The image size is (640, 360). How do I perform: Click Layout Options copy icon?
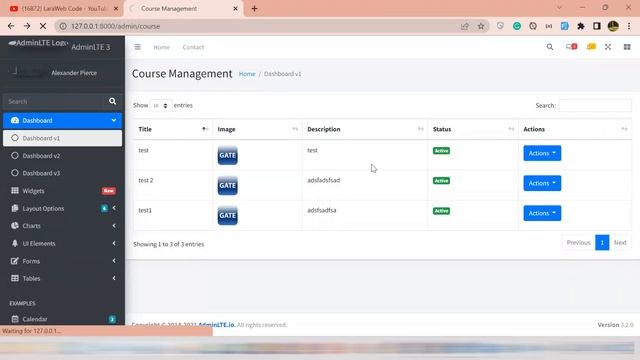(x=15, y=208)
